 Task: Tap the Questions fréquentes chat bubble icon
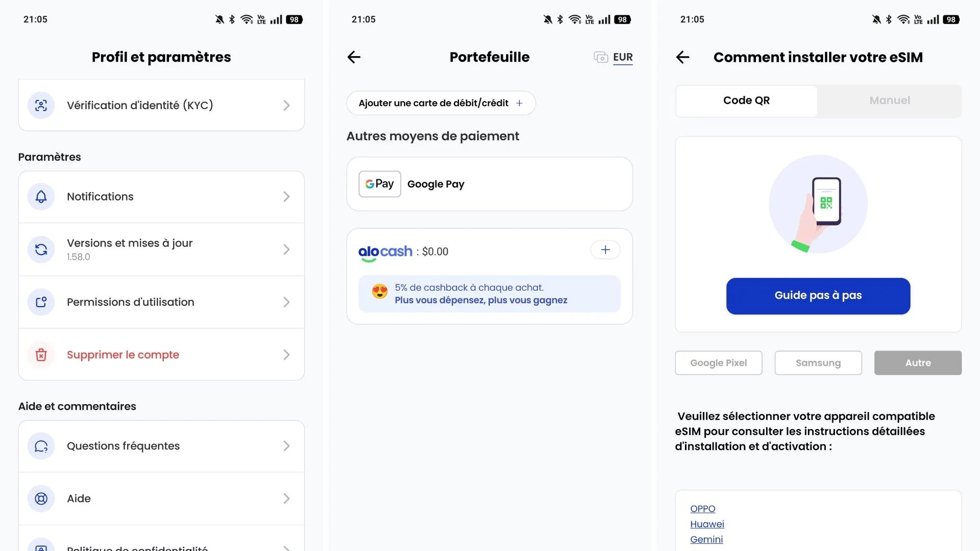[41, 446]
